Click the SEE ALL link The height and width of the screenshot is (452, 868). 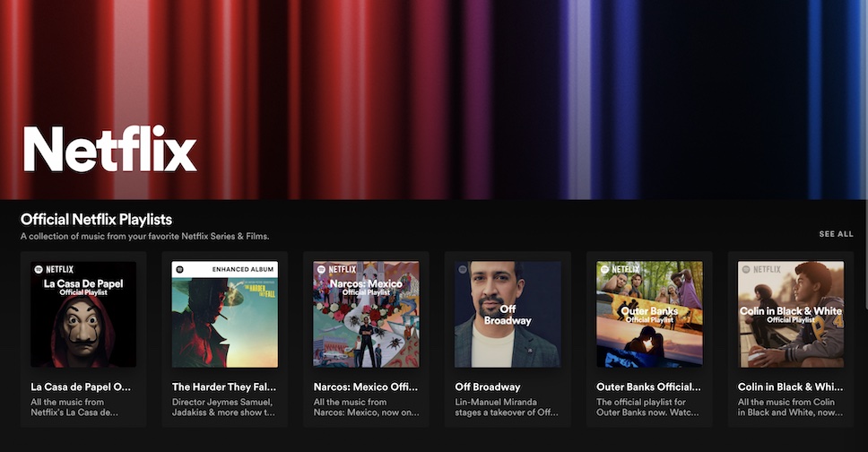(836, 234)
